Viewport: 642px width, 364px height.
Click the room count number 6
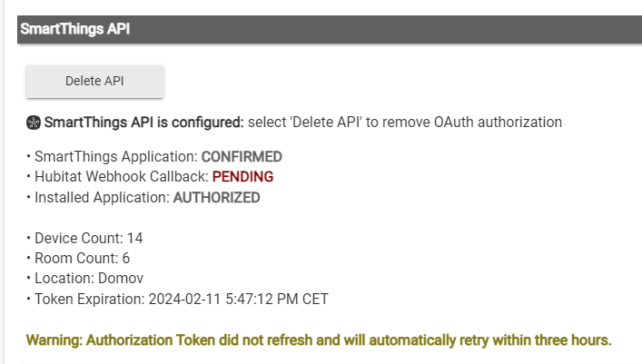point(126,259)
